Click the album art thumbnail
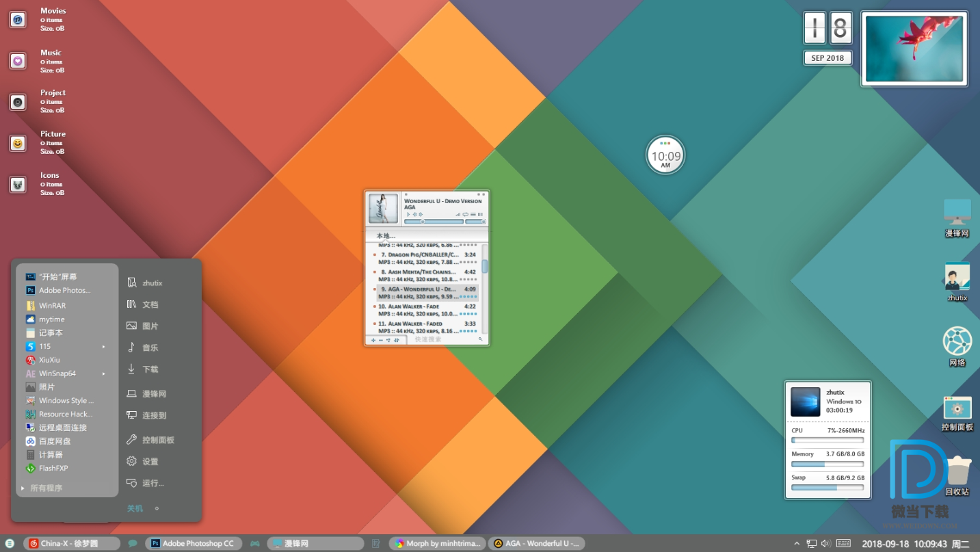Screen dimensions: 980x552 [x=383, y=209]
